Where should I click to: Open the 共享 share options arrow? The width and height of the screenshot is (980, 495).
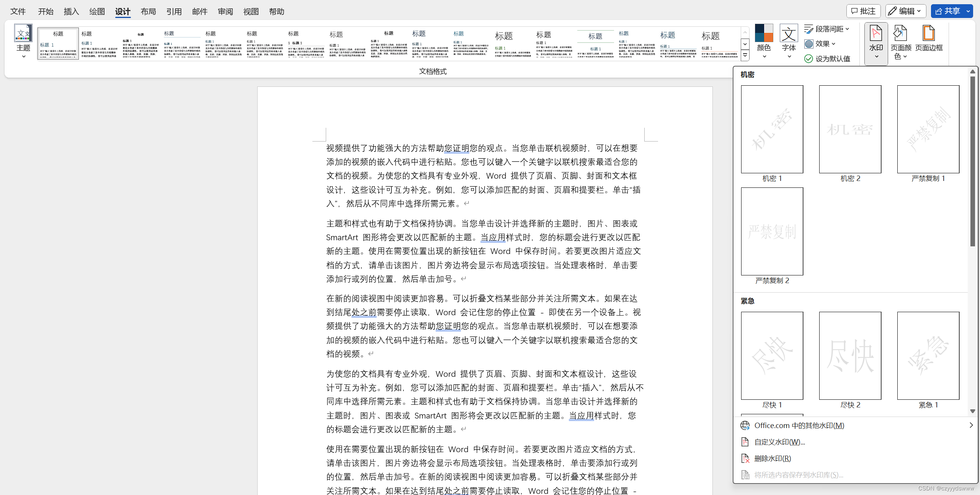click(x=969, y=11)
